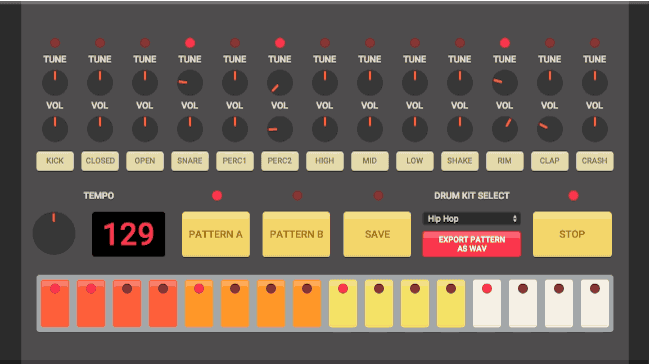650x364 pixels.
Task: Click the TEMPO knob
Action: pyautogui.click(x=54, y=233)
